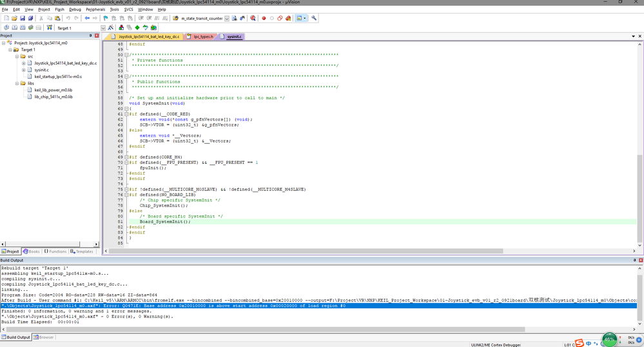
Task: Collapse the Target 1 tree node
Action: pyautogui.click(x=10, y=50)
